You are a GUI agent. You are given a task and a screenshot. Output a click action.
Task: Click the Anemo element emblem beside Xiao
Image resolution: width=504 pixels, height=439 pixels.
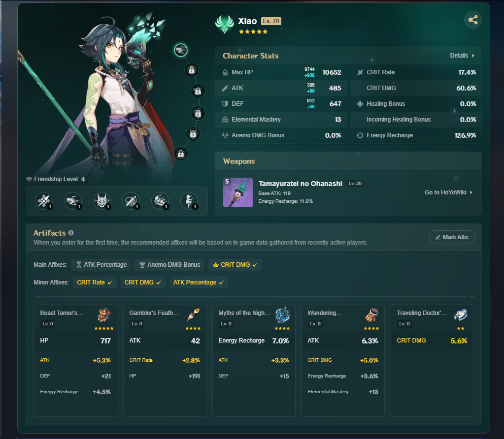click(224, 25)
